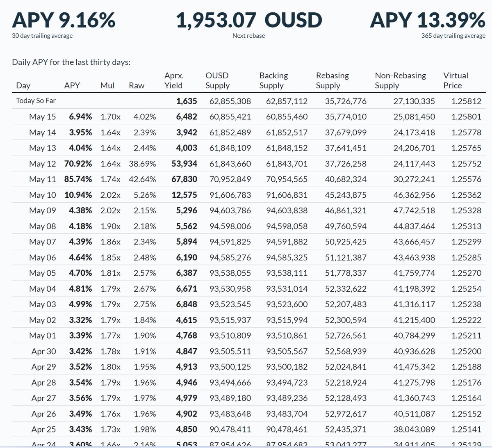Click the May 15 date label
This screenshot has width=492, height=448.
tap(42, 117)
